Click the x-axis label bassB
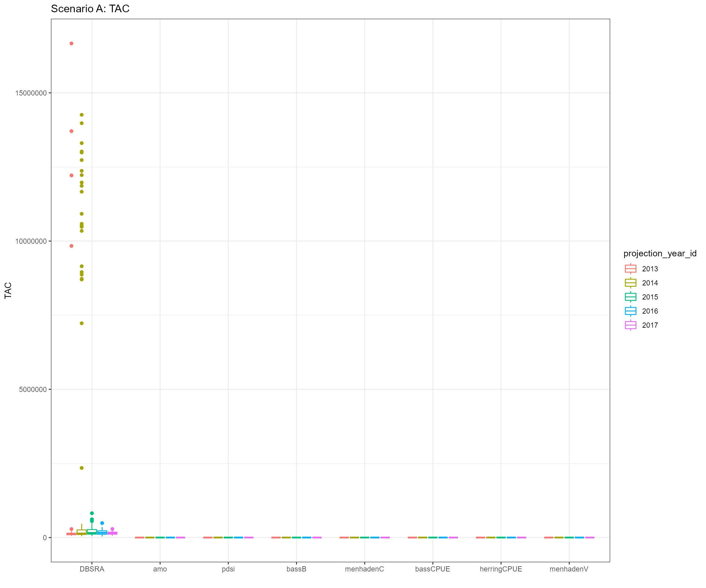706x588 pixels. tap(297, 569)
